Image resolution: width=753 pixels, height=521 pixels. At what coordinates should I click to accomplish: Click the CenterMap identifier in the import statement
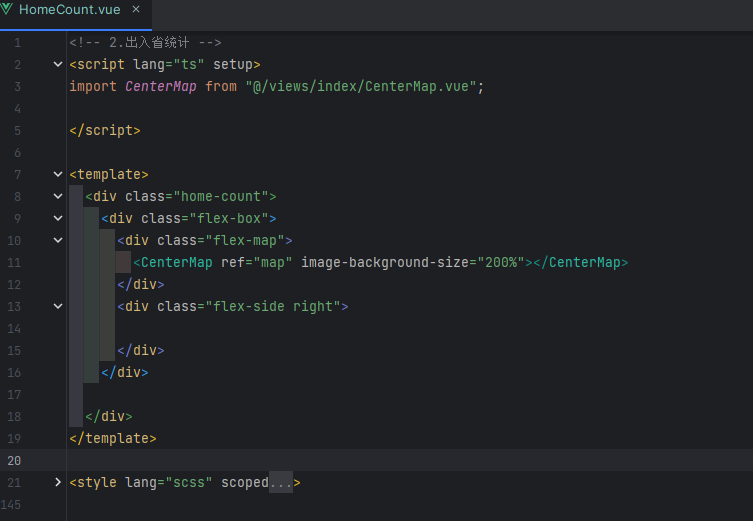[161, 87]
